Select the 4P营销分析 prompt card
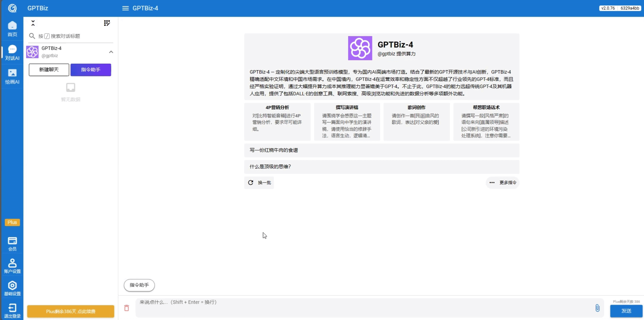This screenshot has height=320, width=644. pyautogui.click(x=277, y=121)
